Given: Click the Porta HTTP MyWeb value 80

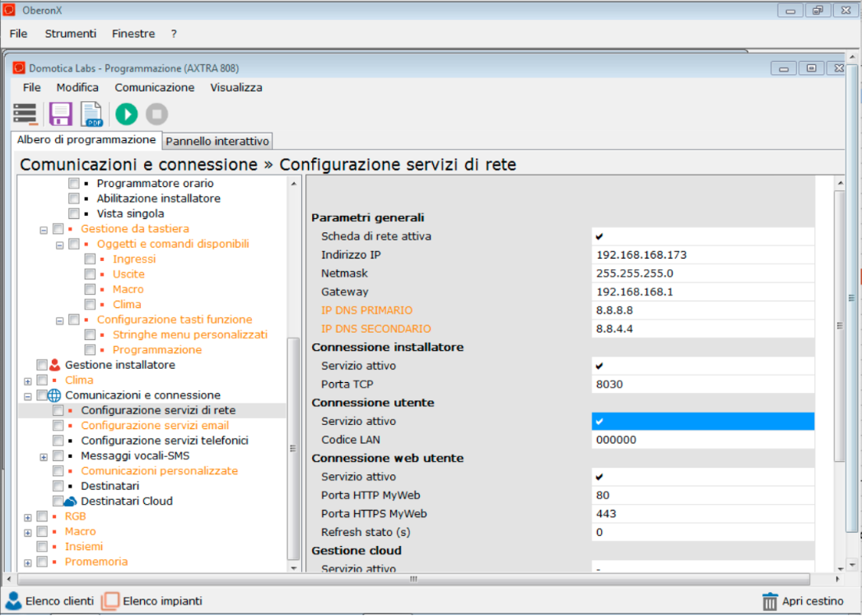Looking at the screenshot, I should [x=702, y=496].
